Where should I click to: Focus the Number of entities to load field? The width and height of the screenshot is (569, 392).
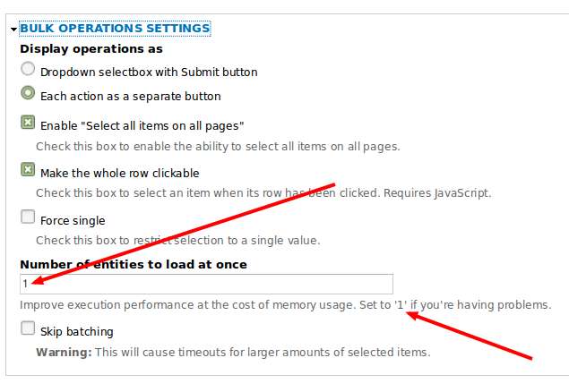[206, 284]
